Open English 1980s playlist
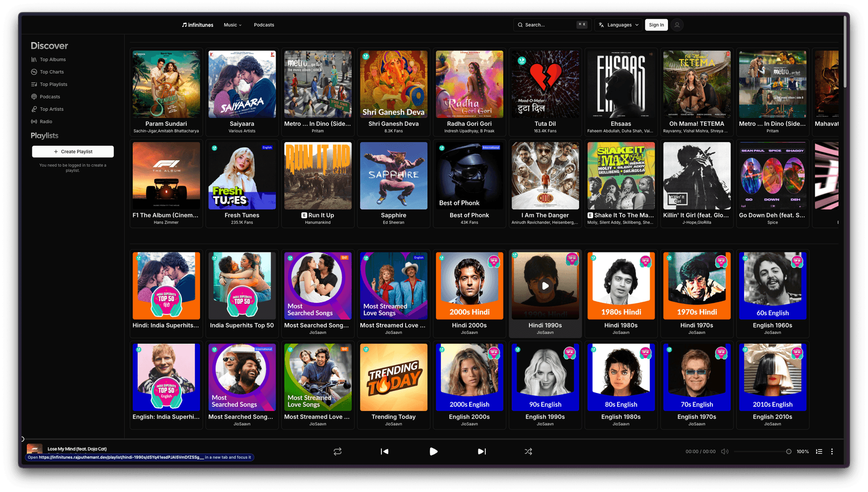This screenshot has height=492, width=868. tap(621, 378)
